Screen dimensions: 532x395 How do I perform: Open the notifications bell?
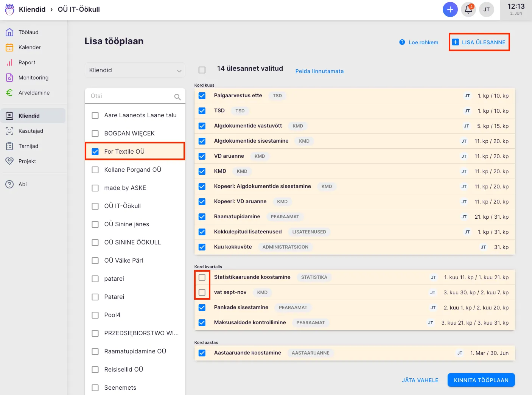tap(468, 9)
